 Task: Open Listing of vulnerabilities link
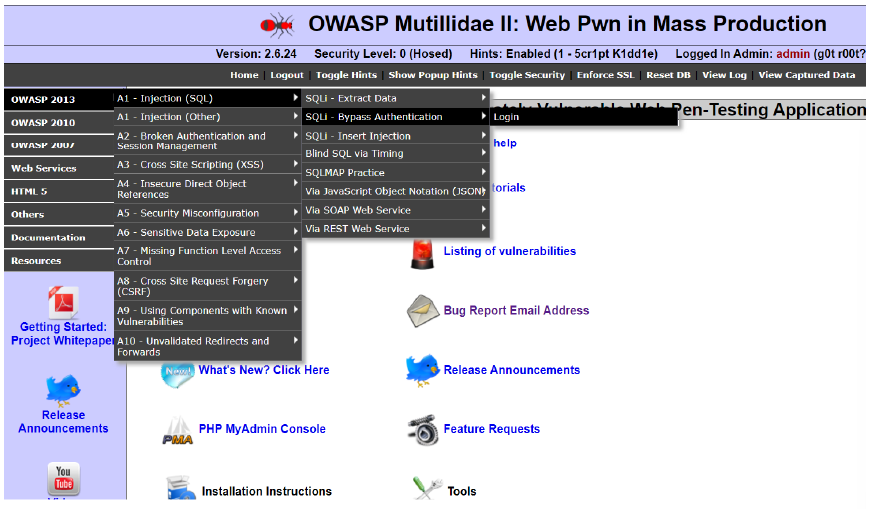coord(509,251)
